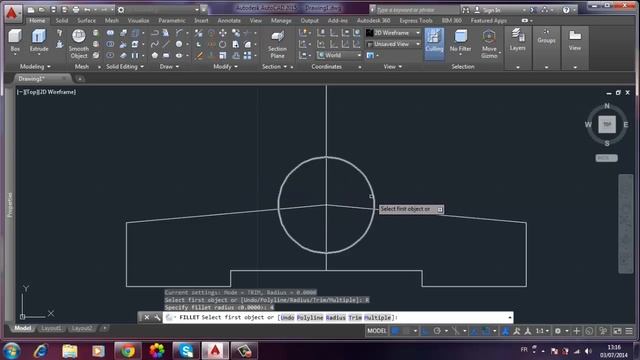
Task: Click the Open file icon in quick access toolbar
Action: click(42, 10)
